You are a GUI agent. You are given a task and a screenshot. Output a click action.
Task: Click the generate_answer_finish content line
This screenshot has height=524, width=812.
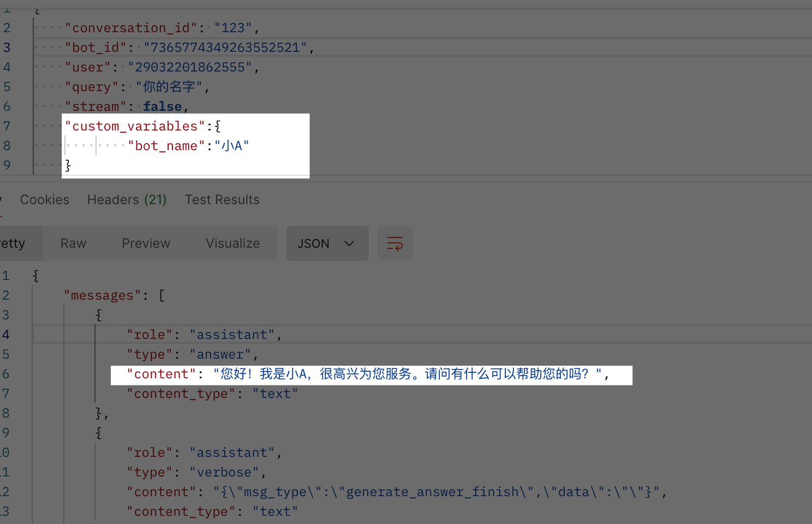397,492
